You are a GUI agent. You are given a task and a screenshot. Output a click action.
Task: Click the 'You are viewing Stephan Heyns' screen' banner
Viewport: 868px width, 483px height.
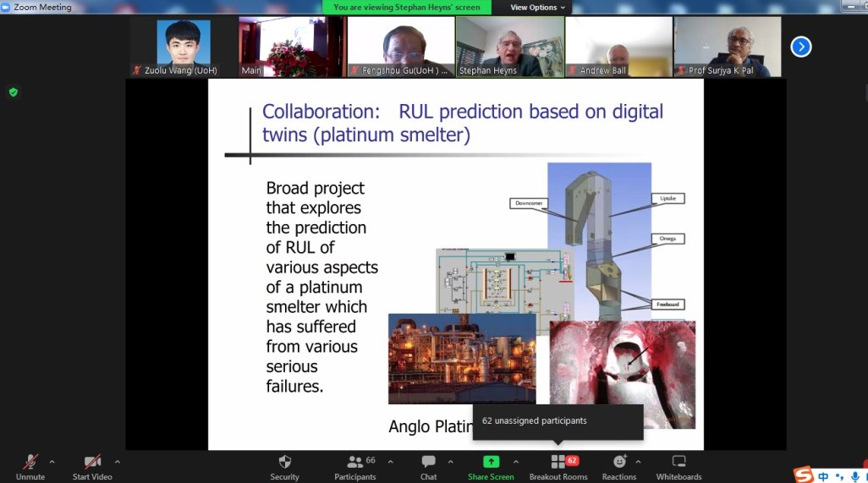point(406,8)
